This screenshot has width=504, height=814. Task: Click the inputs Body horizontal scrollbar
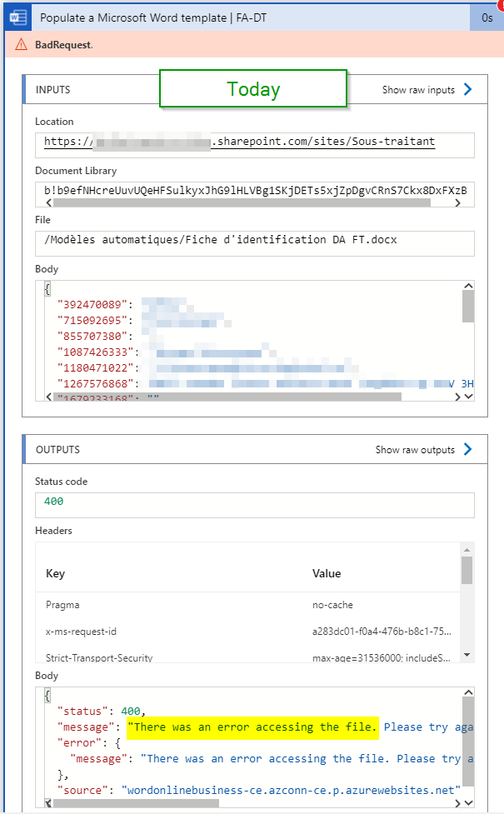[x=227, y=397]
